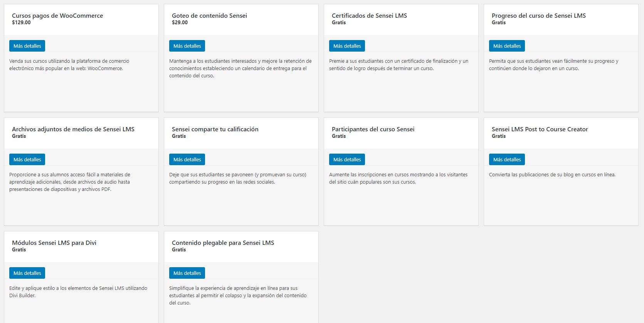The image size is (644, 323).
Task: Select the Sensei LMS Post to Course Creator title
Action: 540,129
